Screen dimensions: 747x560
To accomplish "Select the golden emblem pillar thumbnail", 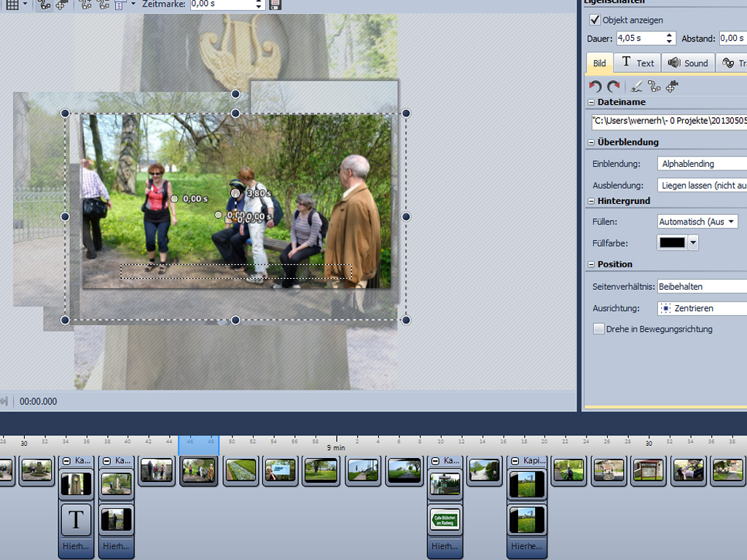I will click(77, 484).
